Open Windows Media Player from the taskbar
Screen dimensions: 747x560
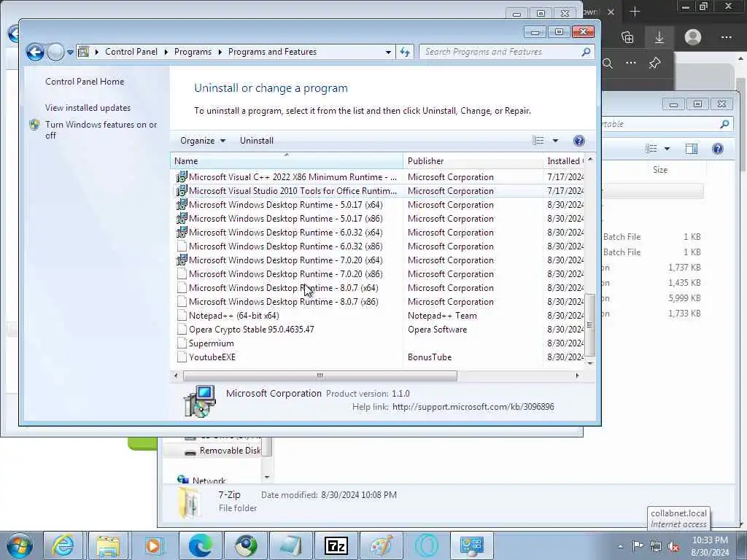pos(153,545)
